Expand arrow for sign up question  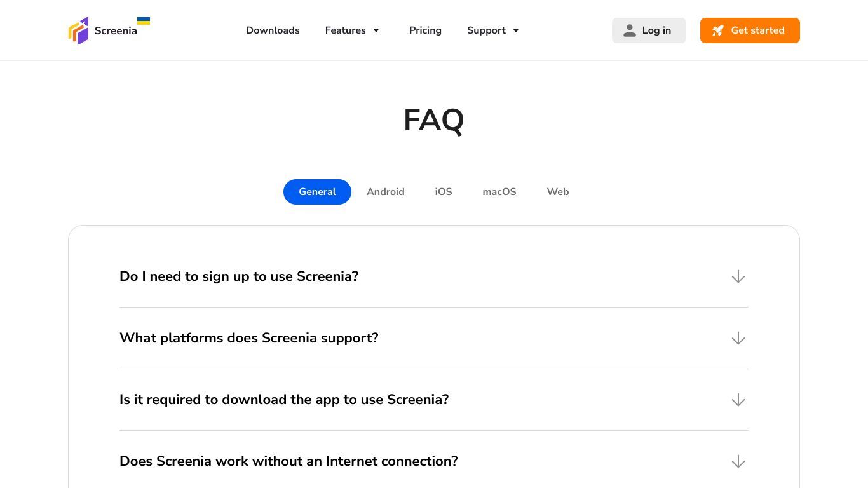click(x=738, y=276)
